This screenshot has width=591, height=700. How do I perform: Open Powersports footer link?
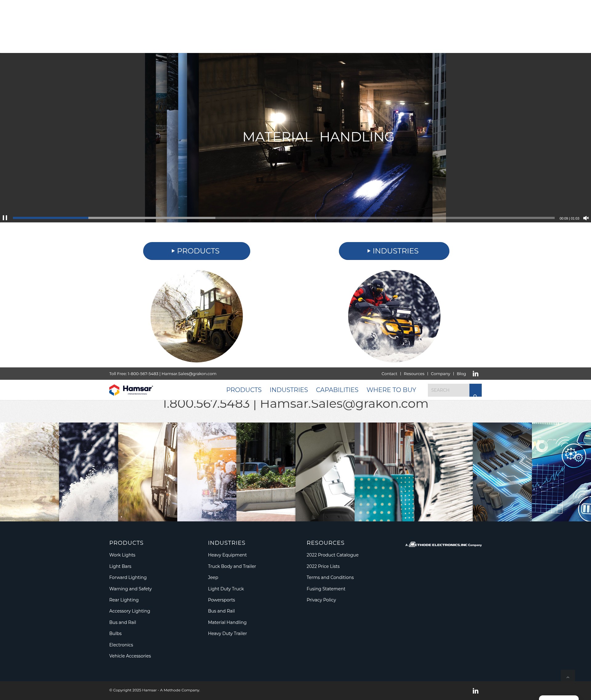221,600
